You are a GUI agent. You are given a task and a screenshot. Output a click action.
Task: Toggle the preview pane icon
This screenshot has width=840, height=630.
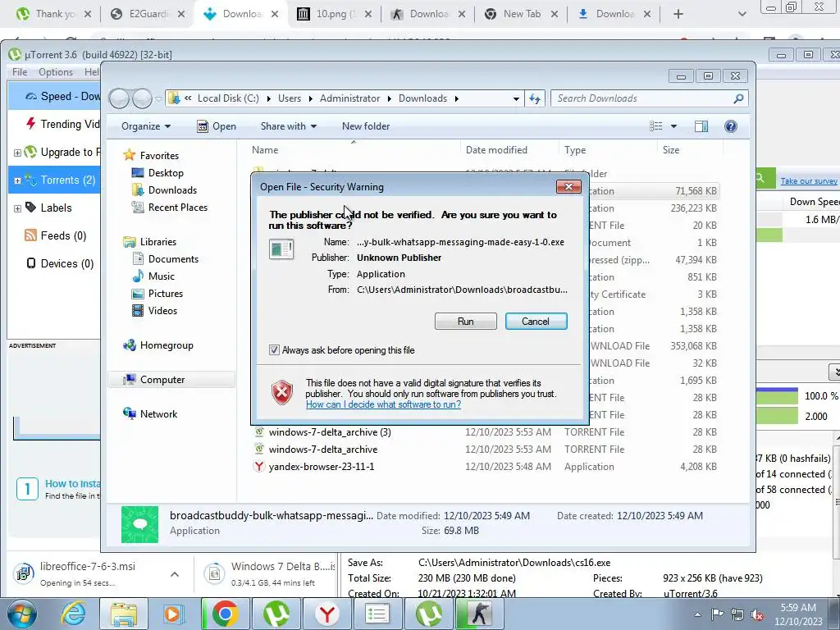(701, 126)
